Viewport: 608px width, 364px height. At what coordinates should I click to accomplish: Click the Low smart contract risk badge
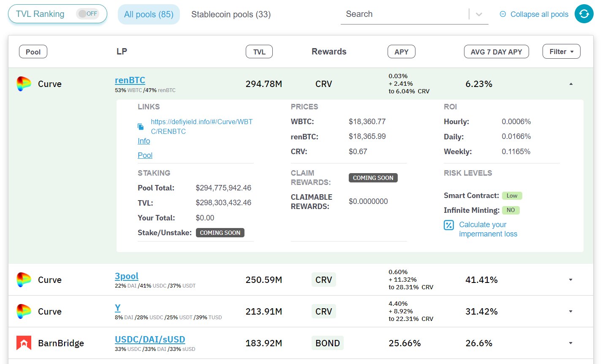[512, 196]
